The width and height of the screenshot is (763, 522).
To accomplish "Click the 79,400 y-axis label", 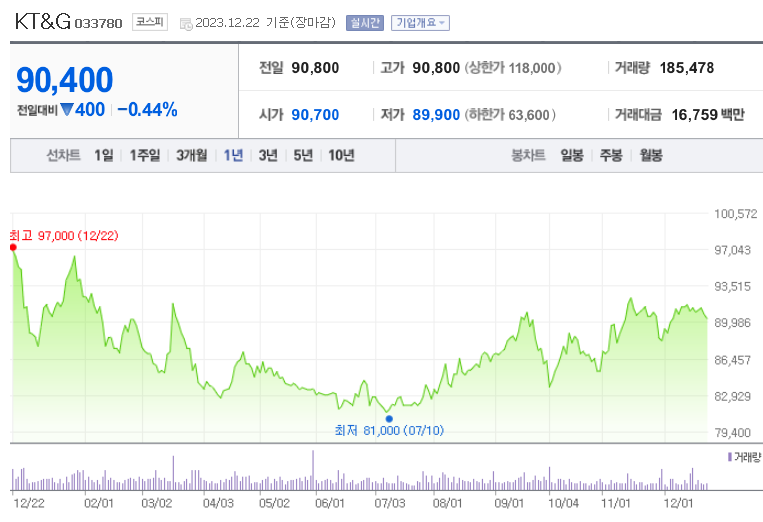I will 732,432.
